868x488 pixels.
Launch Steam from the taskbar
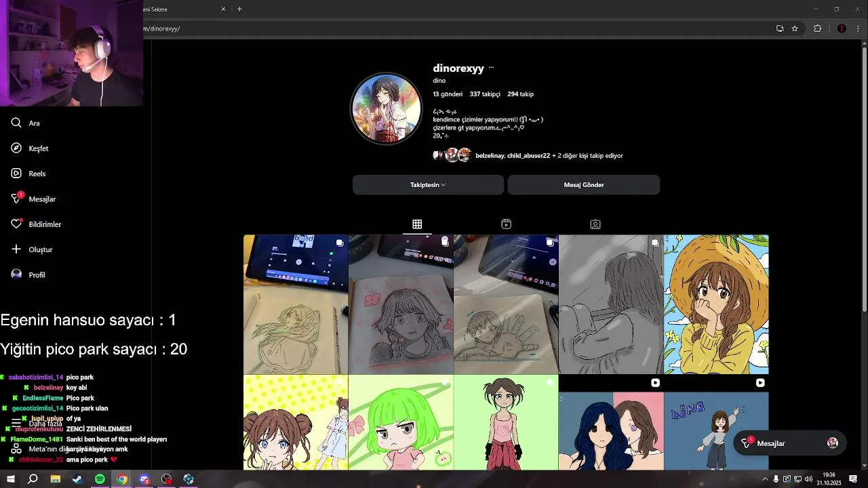(x=77, y=479)
